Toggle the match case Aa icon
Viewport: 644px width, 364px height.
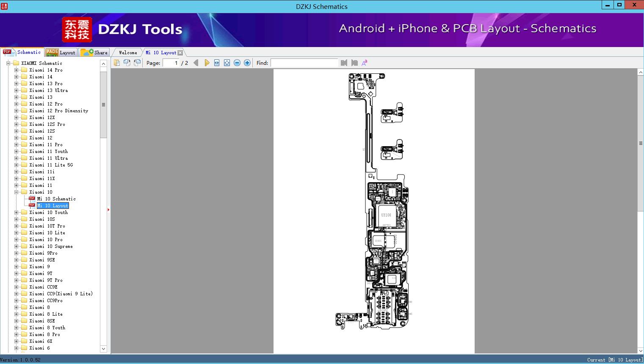tap(365, 63)
